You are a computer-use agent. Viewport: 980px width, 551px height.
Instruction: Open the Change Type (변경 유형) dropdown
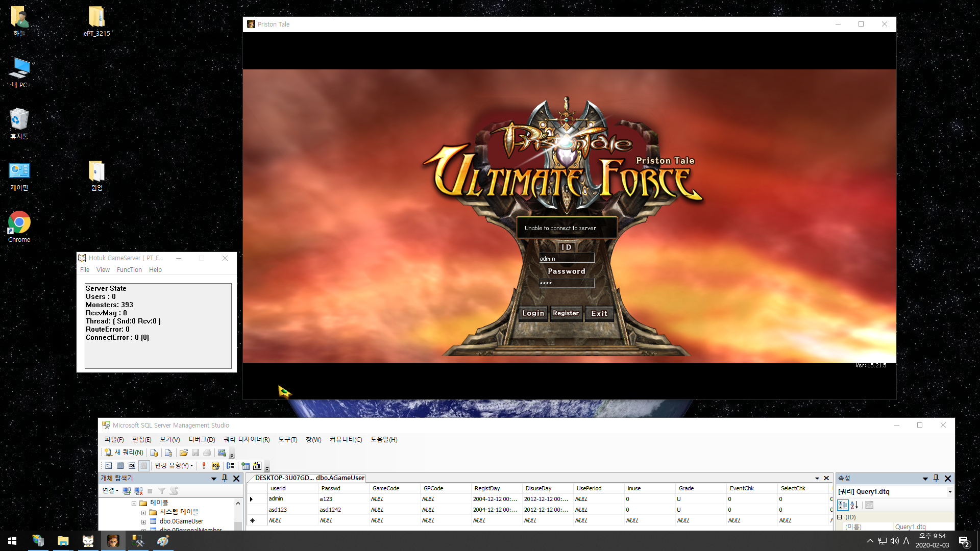coord(174,466)
